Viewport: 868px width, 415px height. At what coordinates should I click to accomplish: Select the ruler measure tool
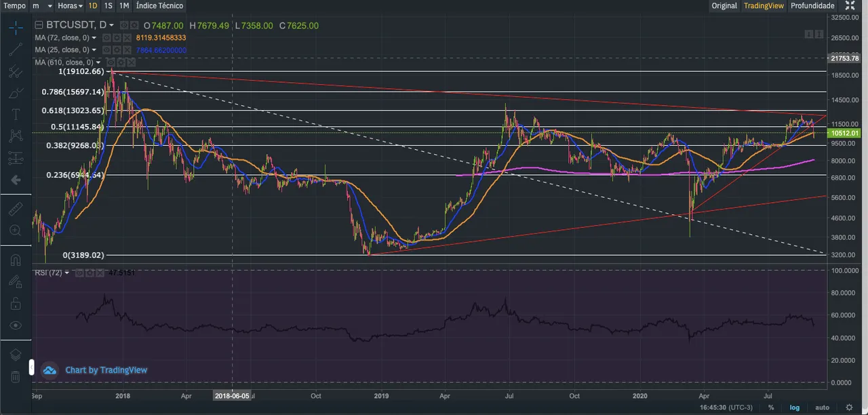click(16, 209)
